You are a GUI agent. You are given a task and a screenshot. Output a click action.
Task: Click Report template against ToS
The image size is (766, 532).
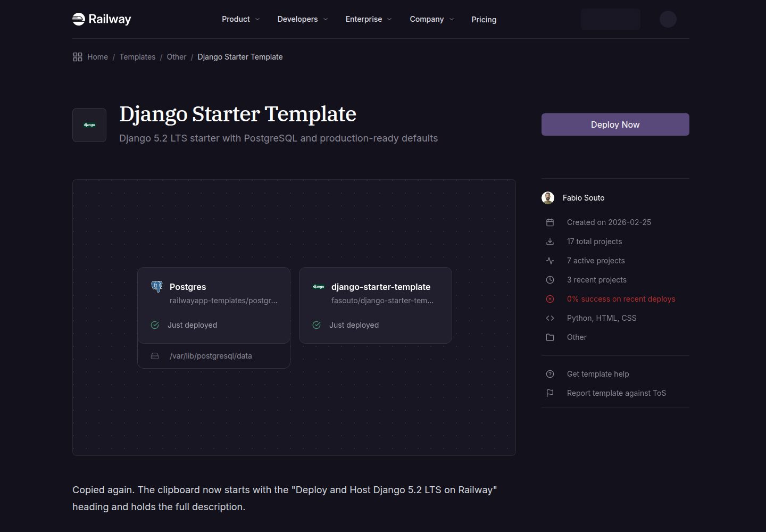[x=617, y=393]
